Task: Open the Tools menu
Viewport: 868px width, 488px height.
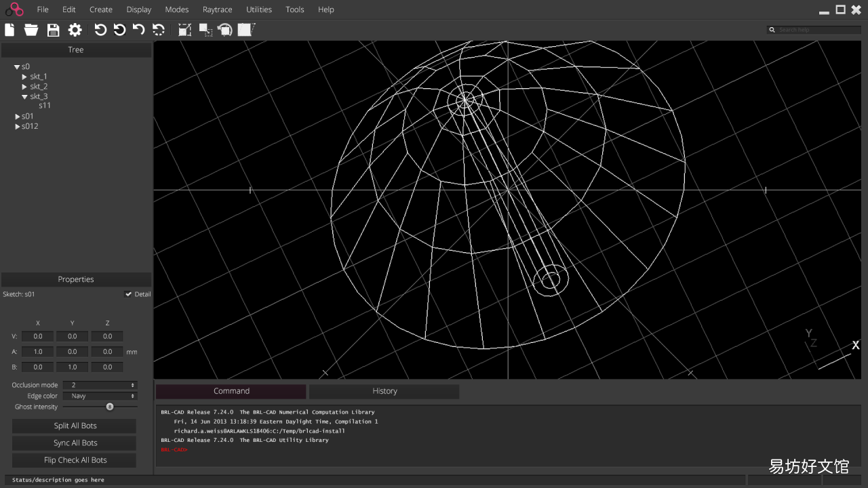Action: [x=295, y=9]
